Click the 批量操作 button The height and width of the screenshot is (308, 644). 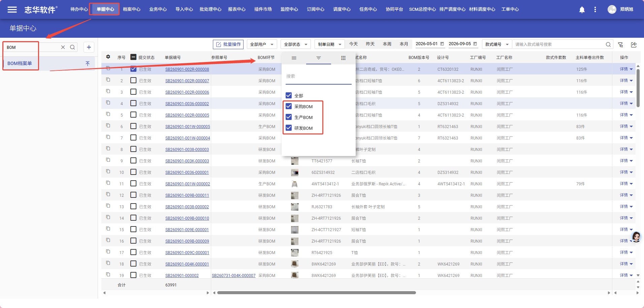pos(228,44)
